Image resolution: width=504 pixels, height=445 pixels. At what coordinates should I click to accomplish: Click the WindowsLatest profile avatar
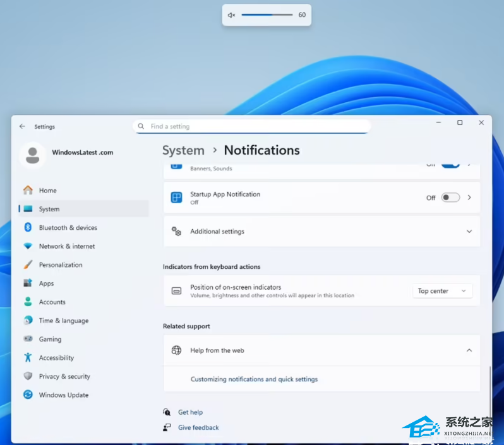[x=32, y=155]
